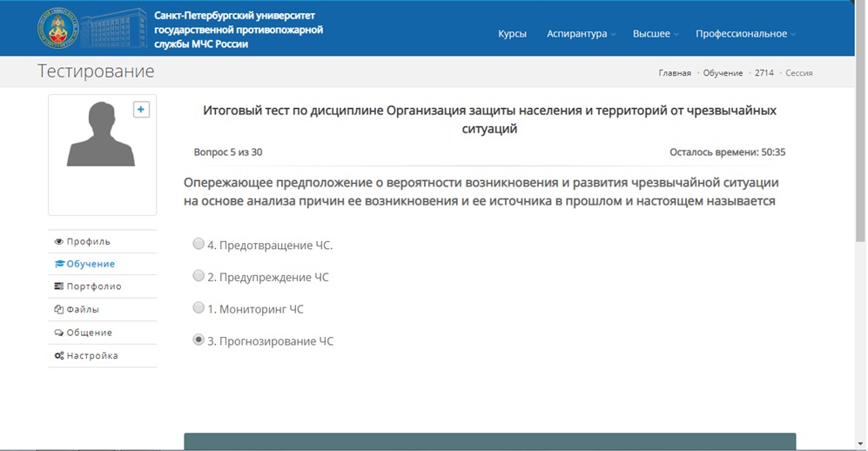Choose the 1. Мониторинг ЧС option
This screenshot has height=451, width=868.
pos(198,308)
